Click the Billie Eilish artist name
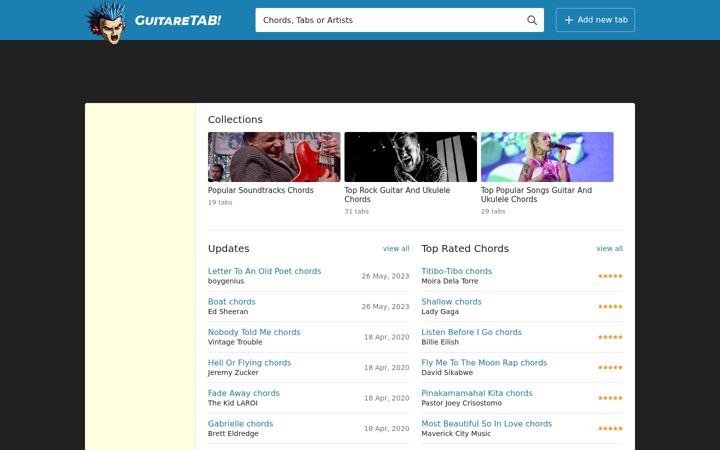 click(x=440, y=342)
